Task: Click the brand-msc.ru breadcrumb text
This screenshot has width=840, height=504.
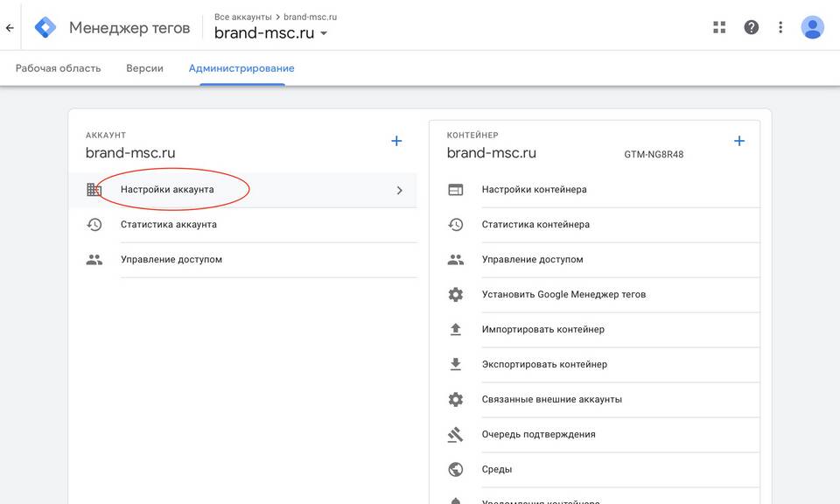Action: [x=310, y=17]
